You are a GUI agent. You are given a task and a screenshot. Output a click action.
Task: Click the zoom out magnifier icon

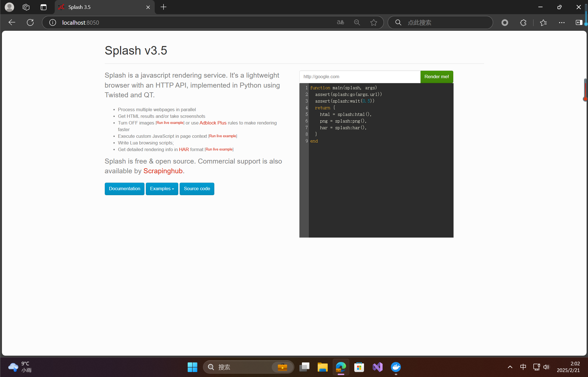pyautogui.click(x=357, y=22)
